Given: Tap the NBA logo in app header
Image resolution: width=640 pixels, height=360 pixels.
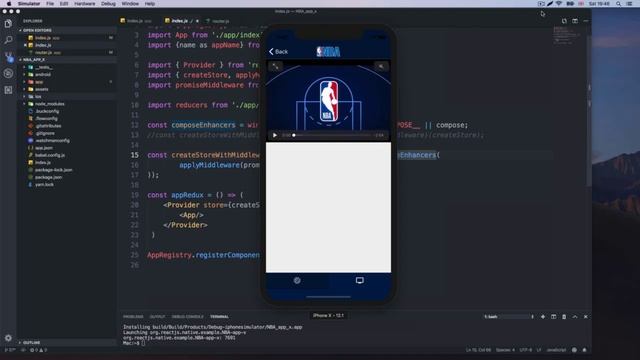Looking at the screenshot, I should [328, 51].
